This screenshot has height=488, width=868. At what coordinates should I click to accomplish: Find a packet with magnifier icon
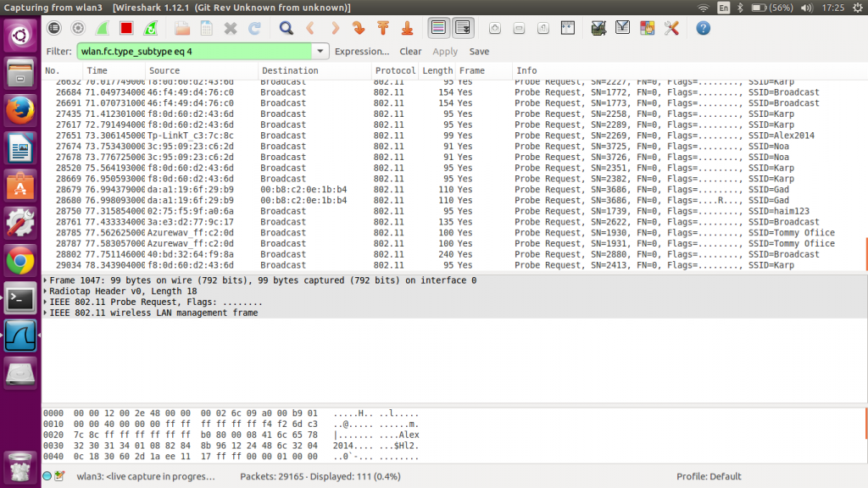pos(287,28)
